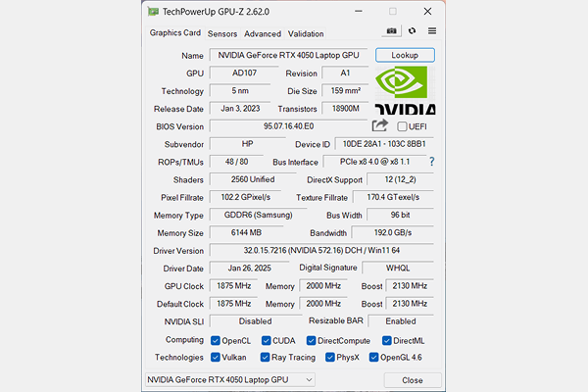Open the Advanced tab
Screen dimensions: 588x392
(x=263, y=33)
